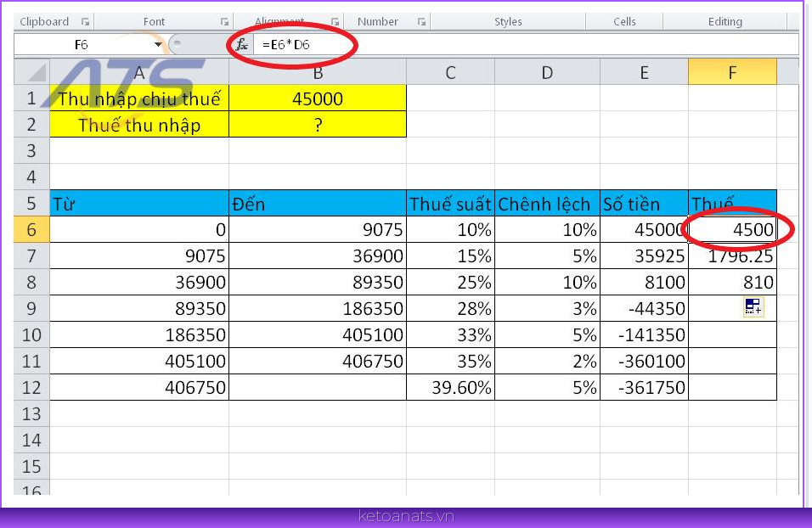Screen dimensions: 812x528
Task: Select column A header
Action: coord(139,72)
